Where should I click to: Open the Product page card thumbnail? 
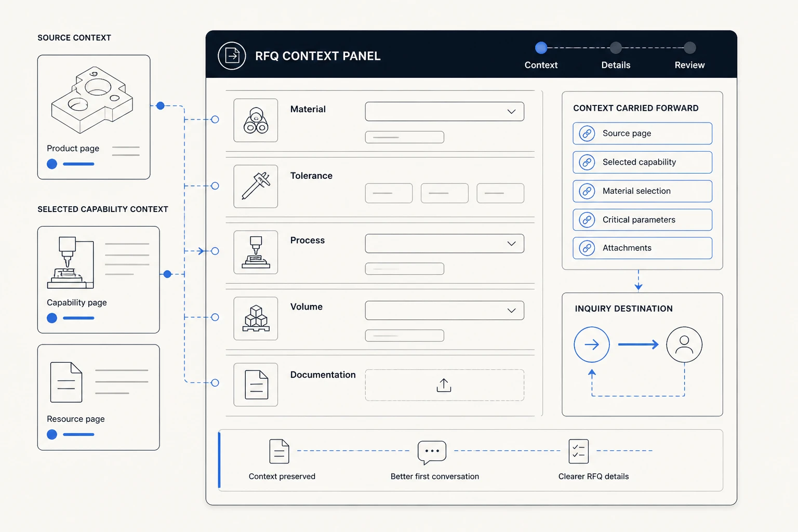click(x=92, y=100)
